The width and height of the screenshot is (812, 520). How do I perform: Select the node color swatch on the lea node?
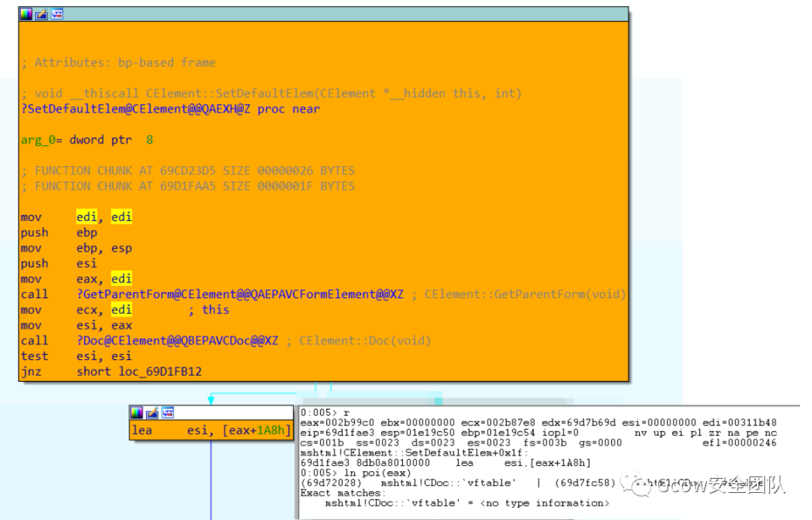(137, 413)
